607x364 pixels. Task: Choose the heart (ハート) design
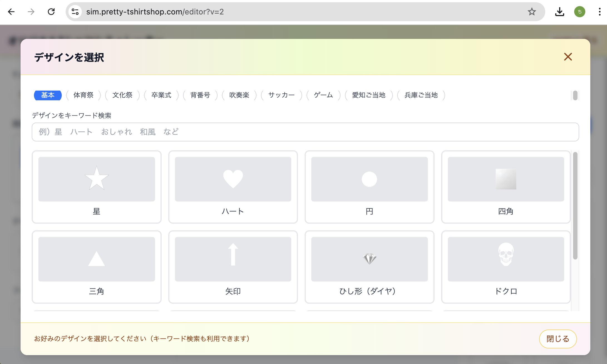[x=233, y=187]
